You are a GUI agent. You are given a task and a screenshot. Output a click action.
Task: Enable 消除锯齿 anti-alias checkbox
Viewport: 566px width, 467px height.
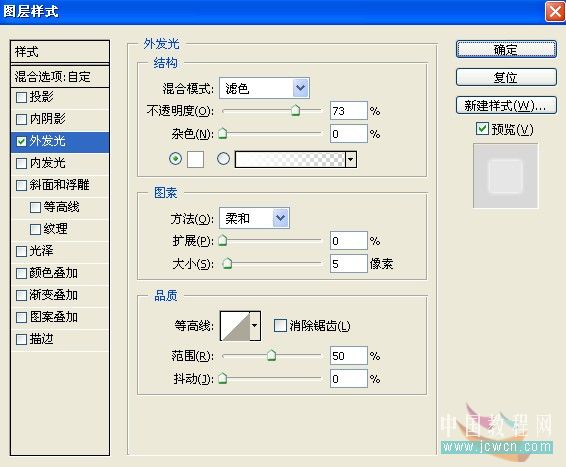280,326
